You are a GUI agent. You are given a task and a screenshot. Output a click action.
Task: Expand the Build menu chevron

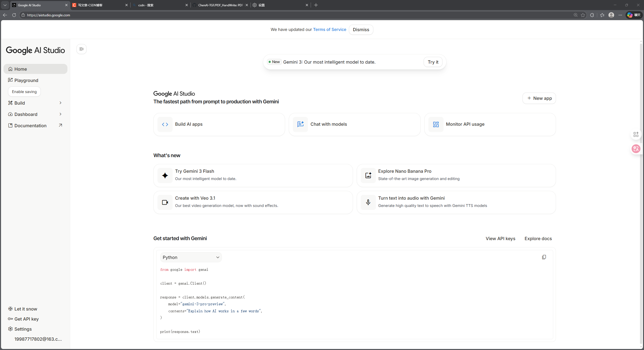point(60,103)
